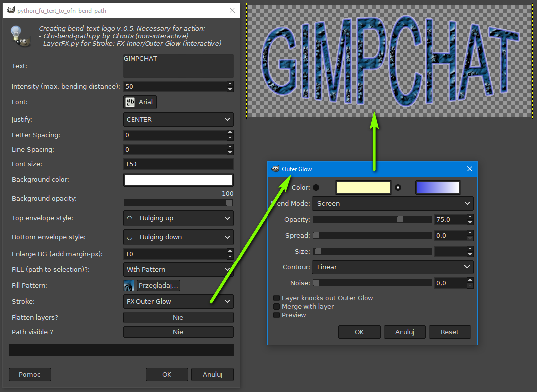Click the Spread value field
537x392 pixels.
451,235
